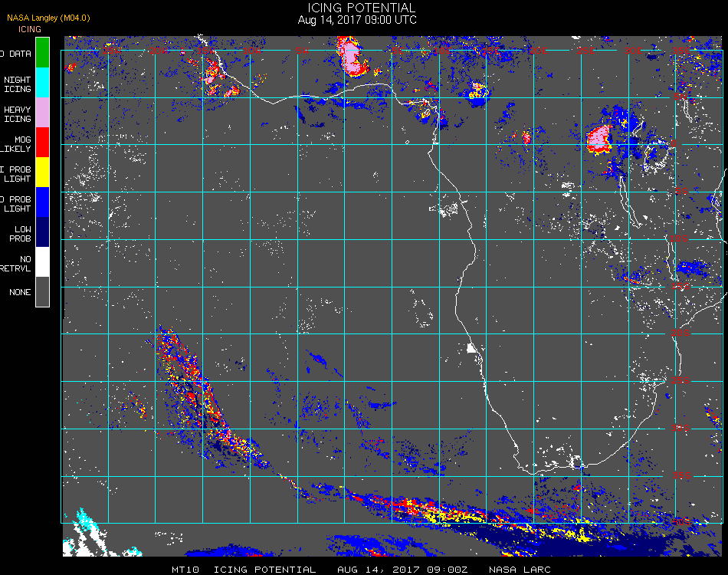Viewport: 728px width, 575px height.
Task: Click the 40S latitude label
Action: (x=681, y=522)
